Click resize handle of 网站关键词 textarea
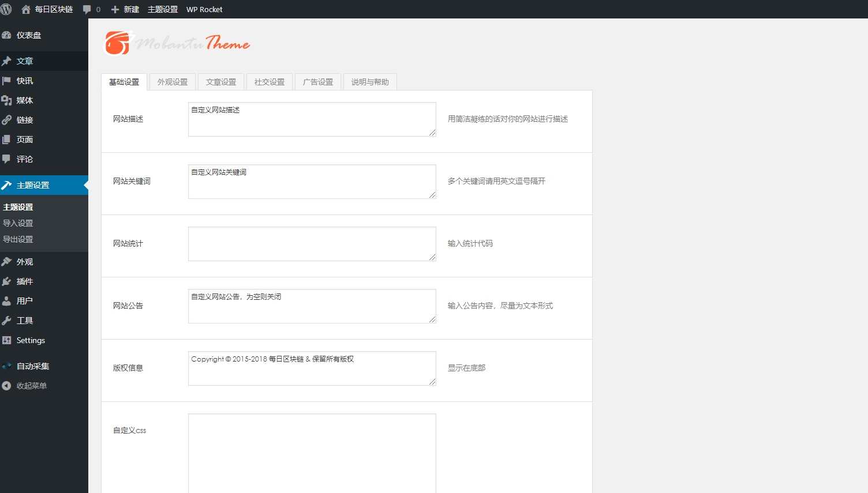868x493 pixels. point(432,195)
